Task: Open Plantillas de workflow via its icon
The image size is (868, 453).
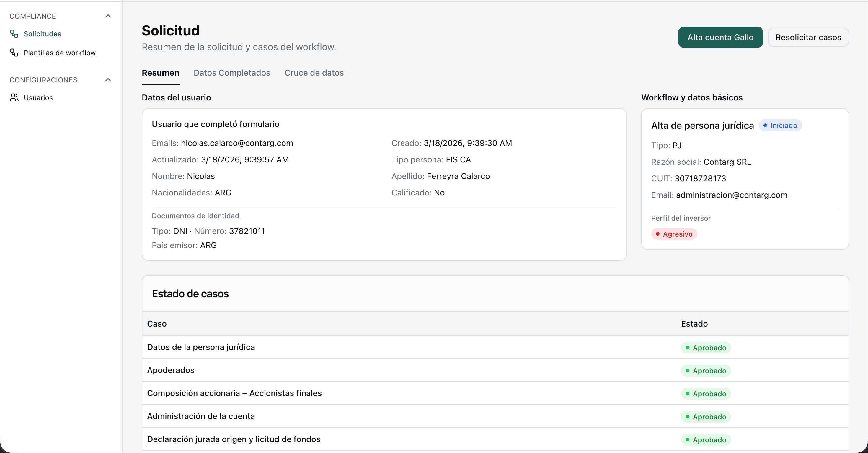Action: (14, 53)
